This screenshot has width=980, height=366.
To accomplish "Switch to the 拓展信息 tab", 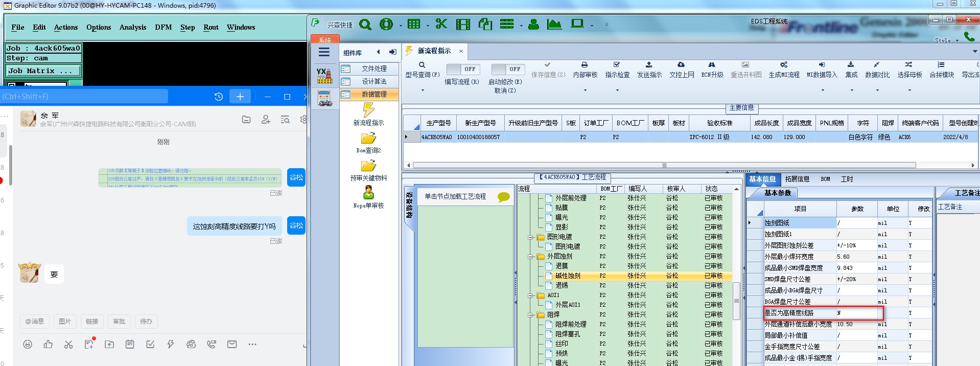I will (x=797, y=179).
